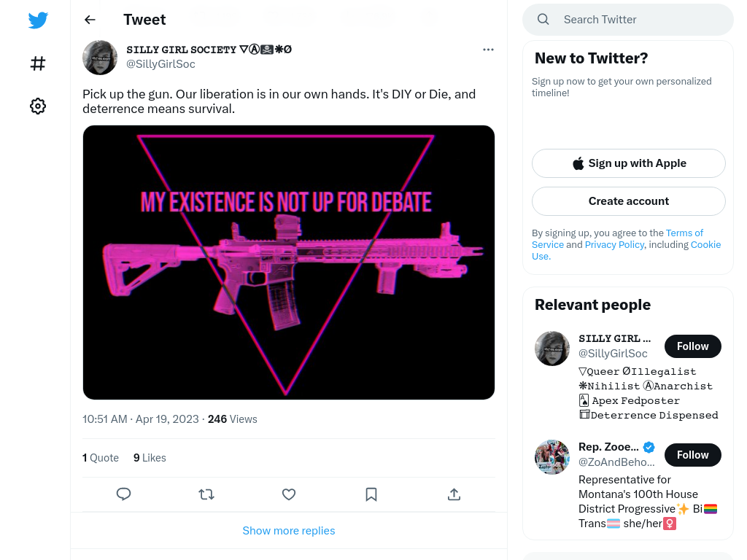Click Sign up with Apple
This screenshot has height=560, width=747.
[x=628, y=163]
